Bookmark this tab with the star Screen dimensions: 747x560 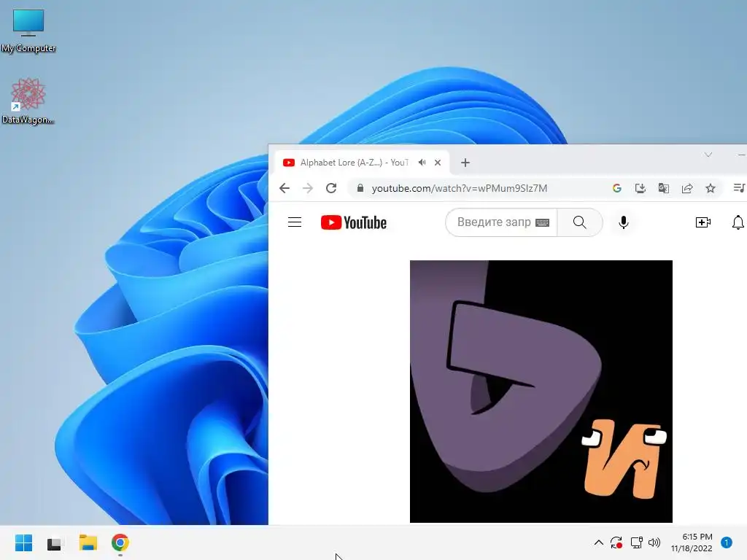(711, 188)
